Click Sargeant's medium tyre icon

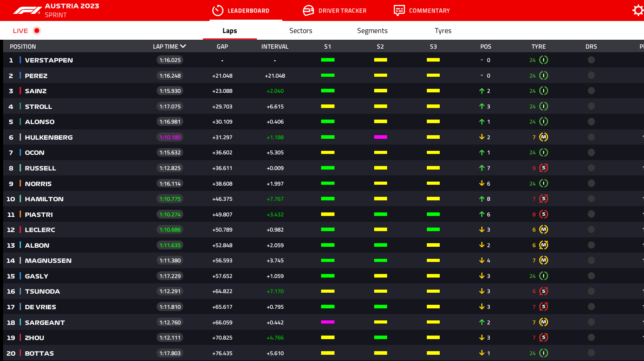tap(544, 322)
